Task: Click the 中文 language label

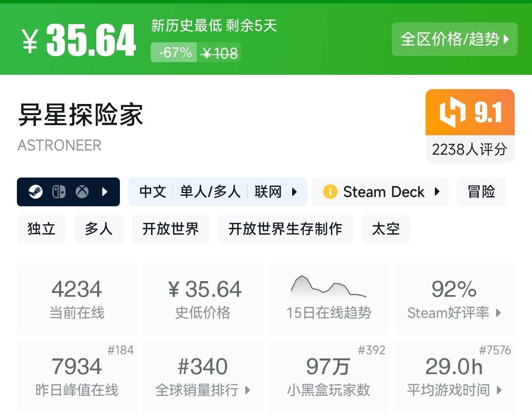Action: pos(152,192)
